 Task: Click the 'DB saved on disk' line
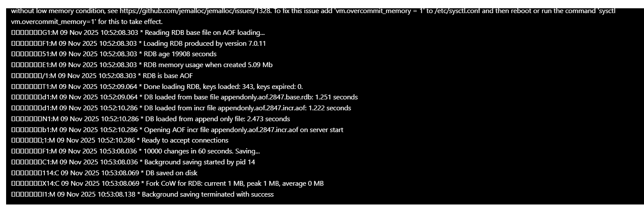click(x=170, y=173)
